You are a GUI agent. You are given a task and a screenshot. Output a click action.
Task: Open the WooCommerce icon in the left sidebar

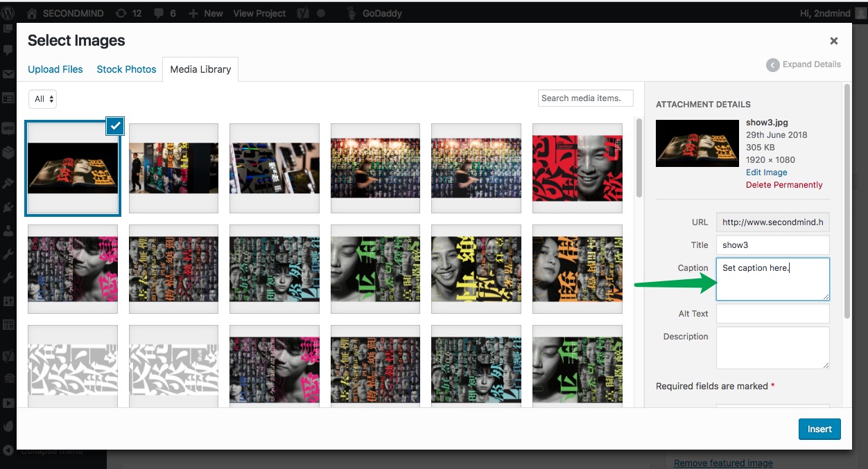point(8,128)
